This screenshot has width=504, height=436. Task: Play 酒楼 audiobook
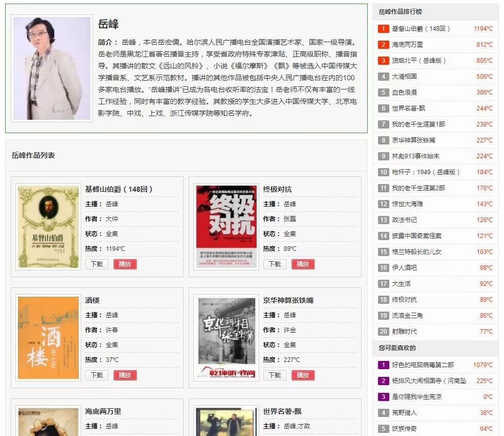(125, 375)
